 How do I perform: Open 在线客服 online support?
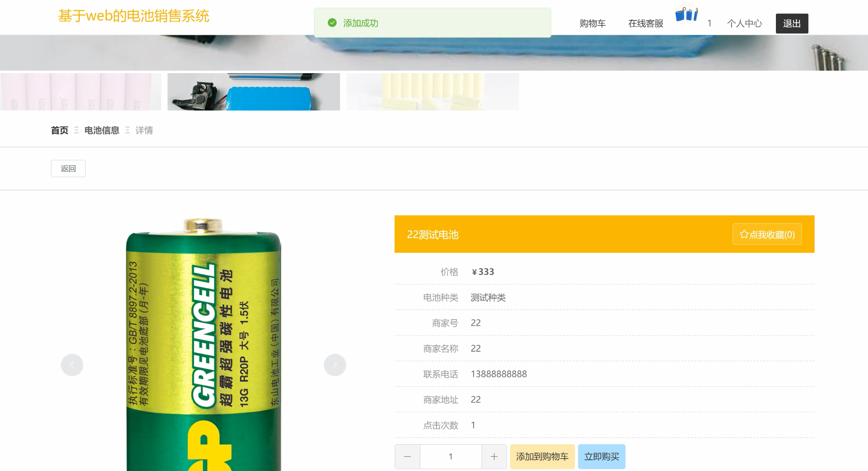coord(646,23)
